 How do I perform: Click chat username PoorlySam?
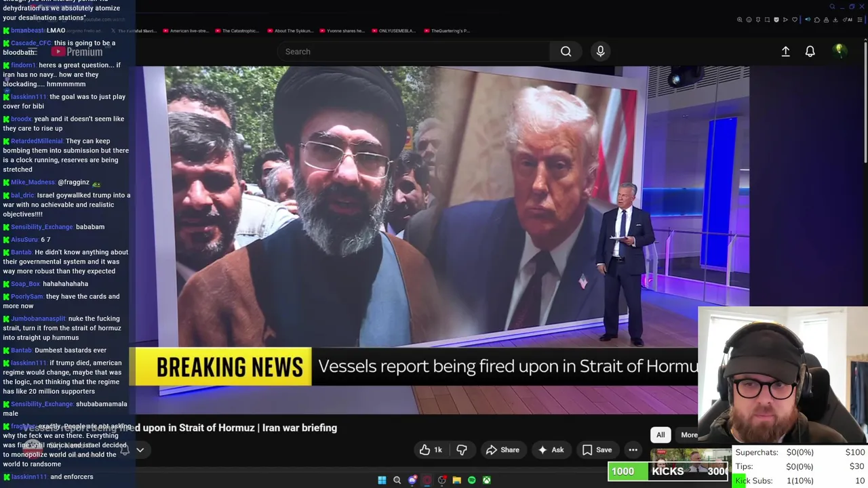pyautogui.click(x=27, y=296)
